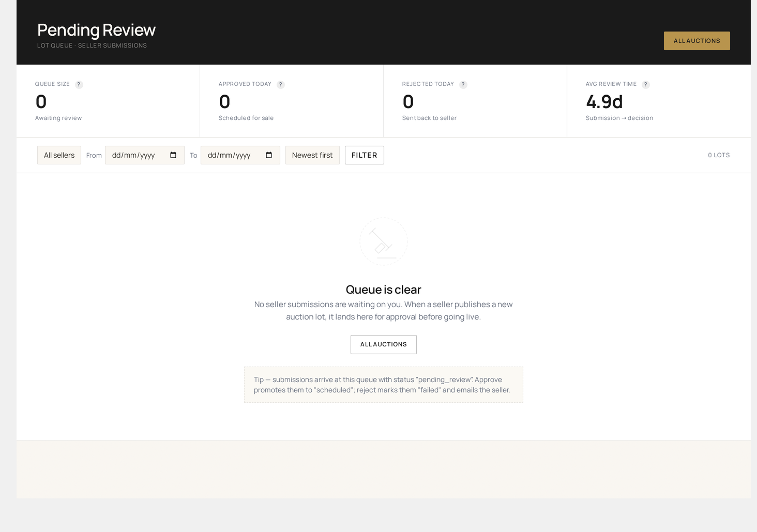The image size is (757, 532).
Task: Click the outlined All Auctions button below message
Action: point(384,344)
